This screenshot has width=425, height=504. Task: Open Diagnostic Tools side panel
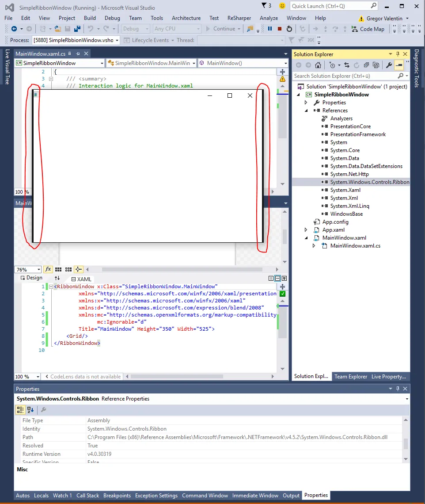[x=417, y=68]
